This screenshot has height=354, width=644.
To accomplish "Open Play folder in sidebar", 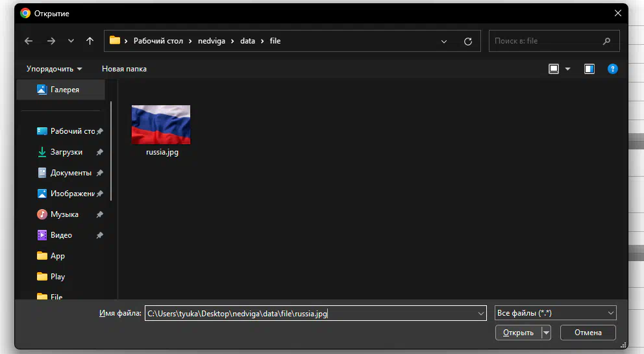I will 51,277.
